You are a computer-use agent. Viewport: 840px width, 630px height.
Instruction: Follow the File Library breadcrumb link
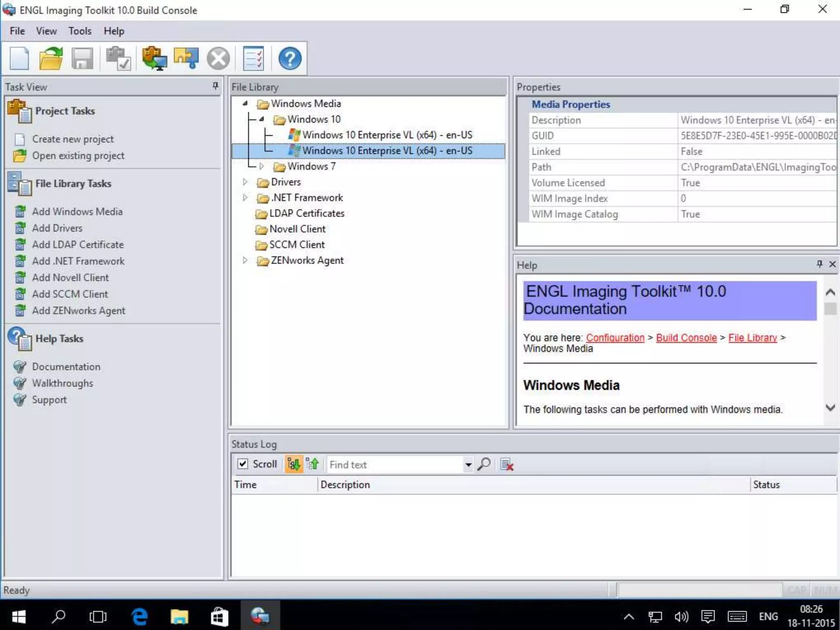(753, 338)
